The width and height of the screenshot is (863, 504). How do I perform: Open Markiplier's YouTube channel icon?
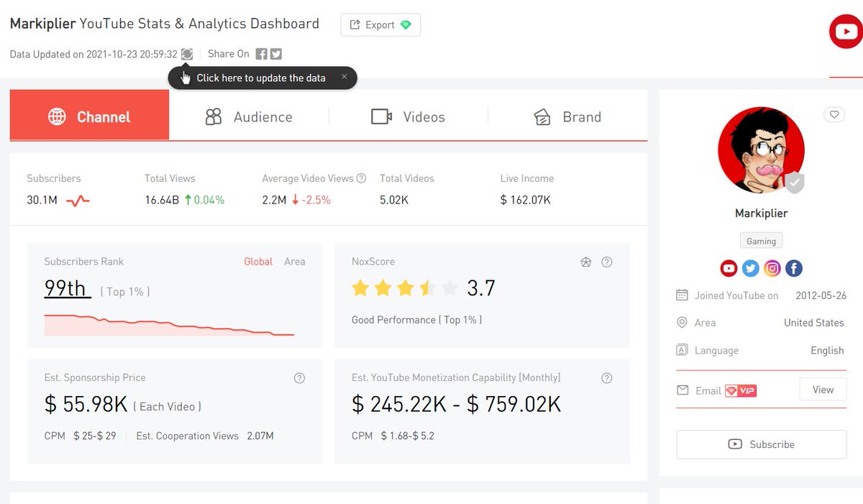[x=729, y=269]
